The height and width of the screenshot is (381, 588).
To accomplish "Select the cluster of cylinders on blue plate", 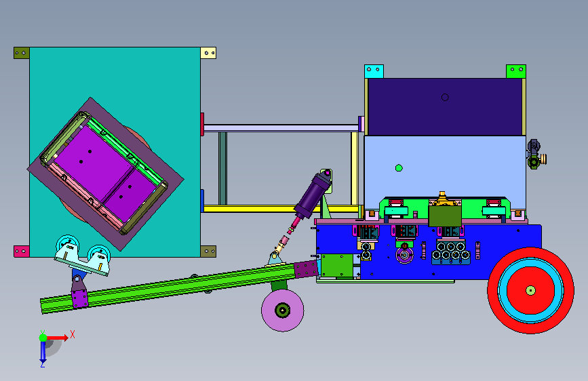I will pyautogui.click(x=450, y=252).
